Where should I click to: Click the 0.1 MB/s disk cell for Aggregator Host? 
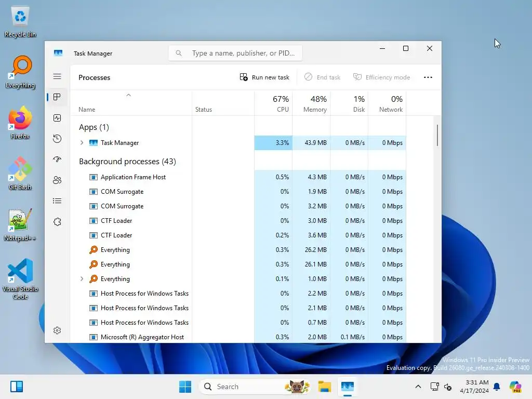(349, 337)
